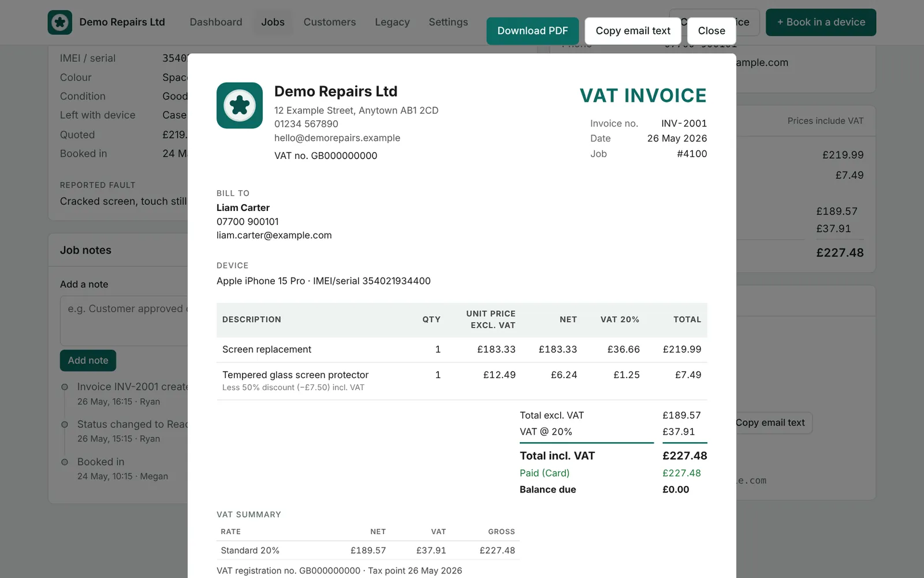The height and width of the screenshot is (578, 924).
Task: Click the timeline dot beside Invoice INV-2001
Action: pos(65,387)
